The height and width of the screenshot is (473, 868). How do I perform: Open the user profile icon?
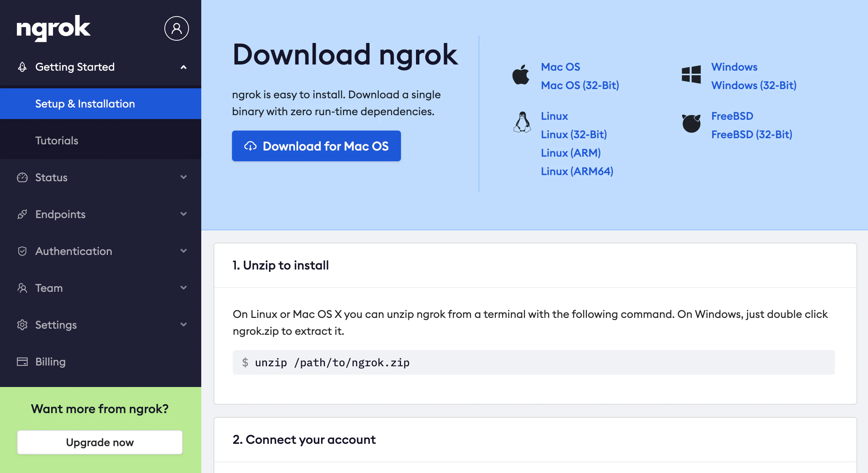[x=177, y=28]
